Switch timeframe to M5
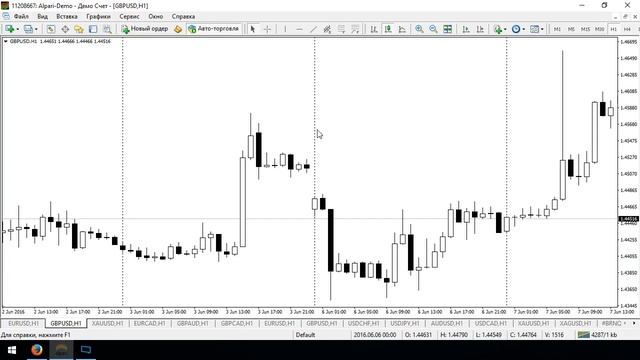This screenshot has width=640, height=360. coord(571,29)
